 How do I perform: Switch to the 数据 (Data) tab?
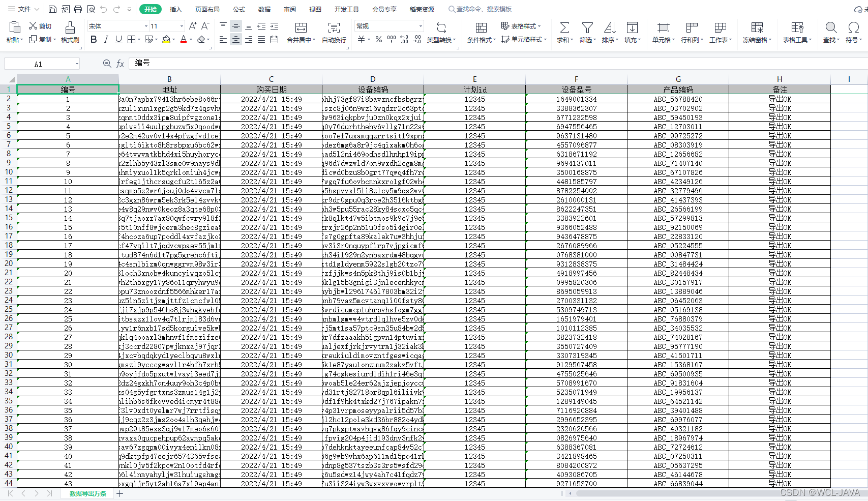[264, 9]
